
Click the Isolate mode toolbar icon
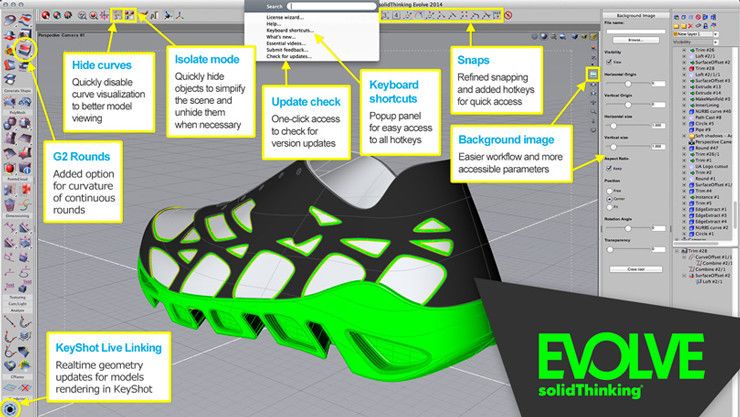coord(129,16)
